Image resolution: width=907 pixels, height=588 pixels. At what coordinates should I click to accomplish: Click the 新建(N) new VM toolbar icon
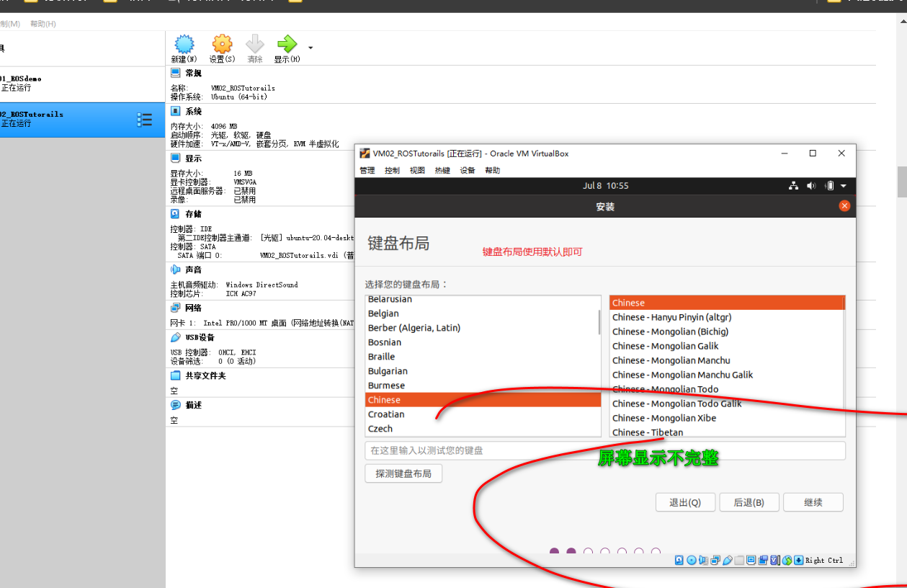click(184, 44)
